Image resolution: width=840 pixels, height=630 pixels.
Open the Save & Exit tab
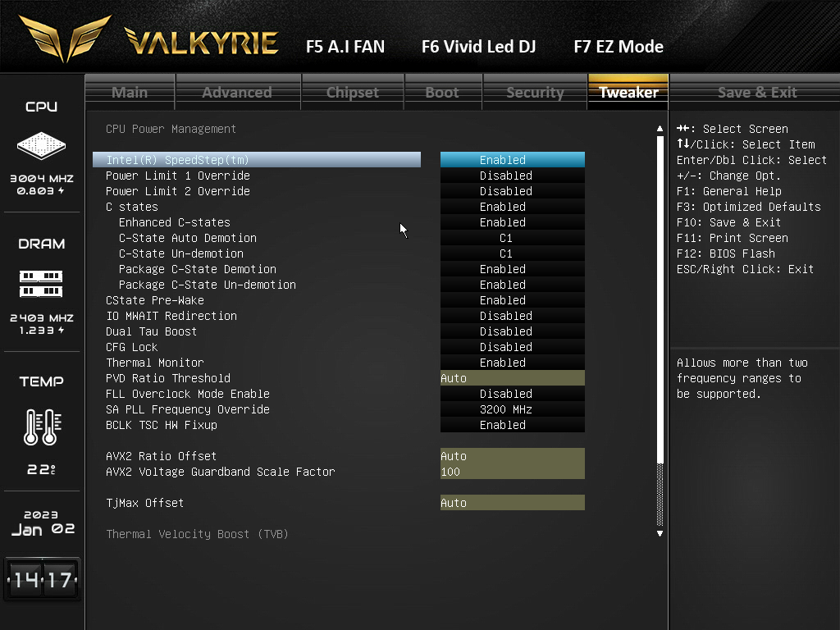click(x=757, y=92)
